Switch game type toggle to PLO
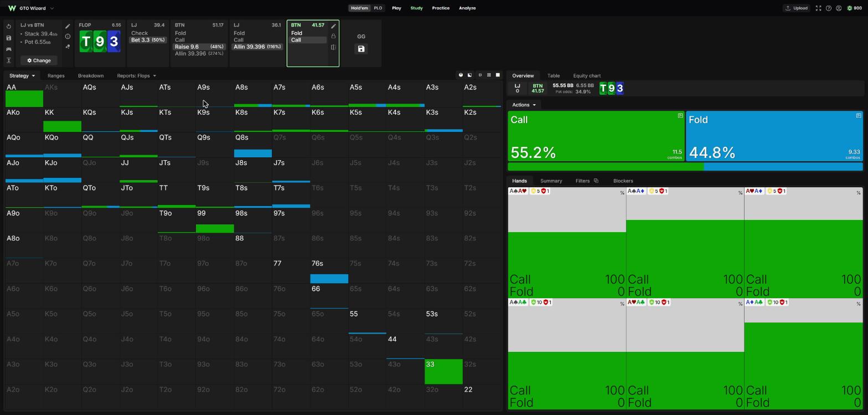The width and height of the screenshot is (868, 415). click(x=378, y=8)
